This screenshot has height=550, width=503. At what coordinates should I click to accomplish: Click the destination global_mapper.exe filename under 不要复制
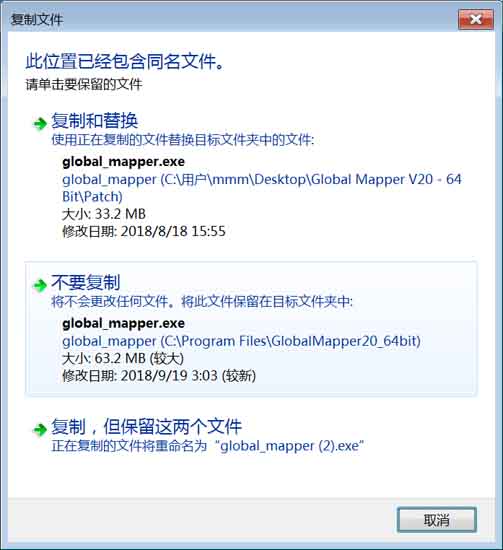click(x=123, y=323)
